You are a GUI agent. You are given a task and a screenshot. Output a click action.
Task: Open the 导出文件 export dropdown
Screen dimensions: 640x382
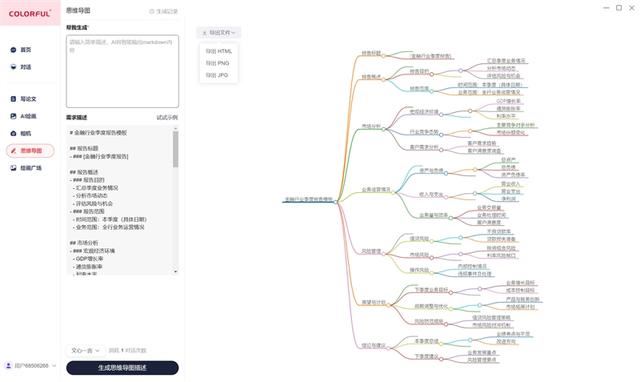(219, 33)
